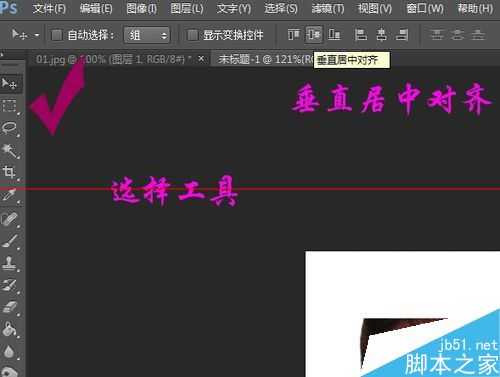Image resolution: width=500 pixels, height=377 pixels.
Task: Open the 文件(F) menu
Action: [x=49, y=8]
